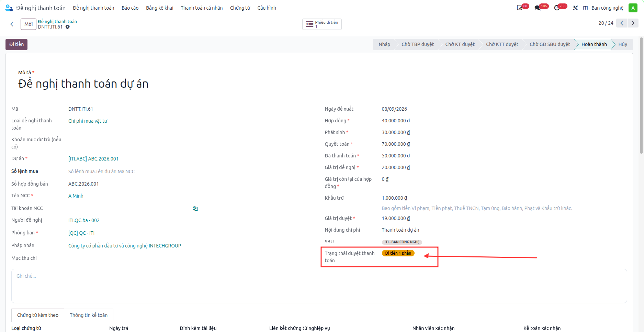
Task: Switch to Chứng từ kèm theo tab
Action: 38,315
